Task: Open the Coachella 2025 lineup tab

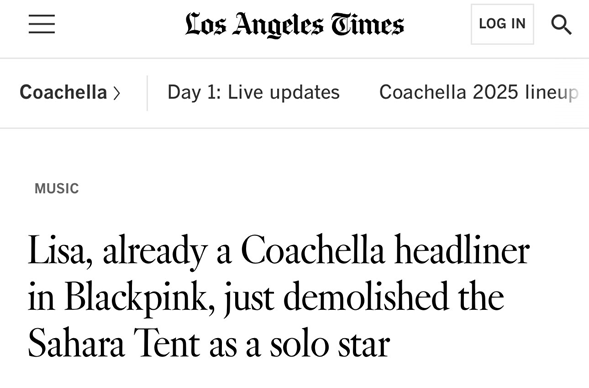Action: [479, 92]
